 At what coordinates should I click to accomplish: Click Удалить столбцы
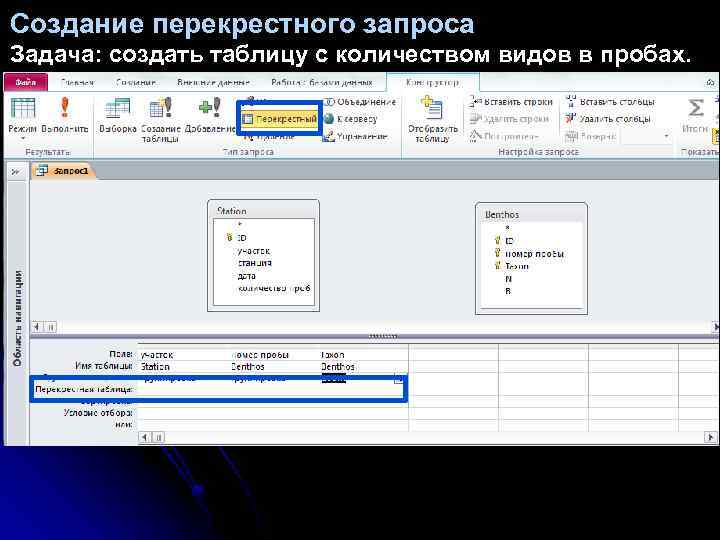click(608, 119)
